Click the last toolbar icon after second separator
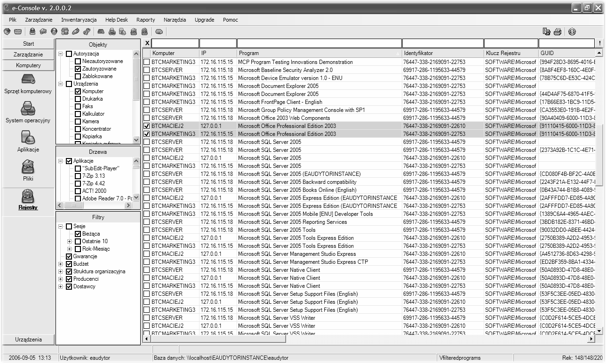The height and width of the screenshot is (364, 606). click(159, 32)
